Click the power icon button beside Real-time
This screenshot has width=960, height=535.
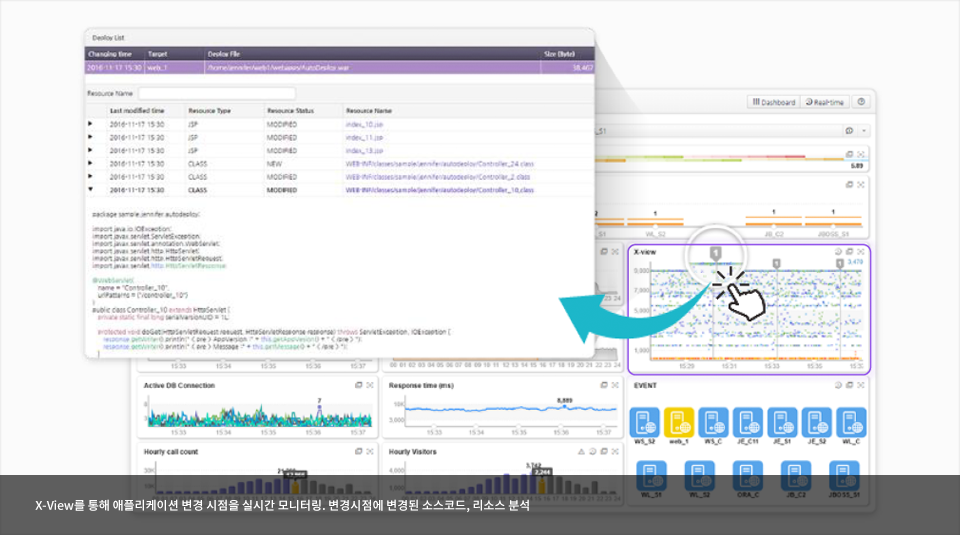[861, 102]
